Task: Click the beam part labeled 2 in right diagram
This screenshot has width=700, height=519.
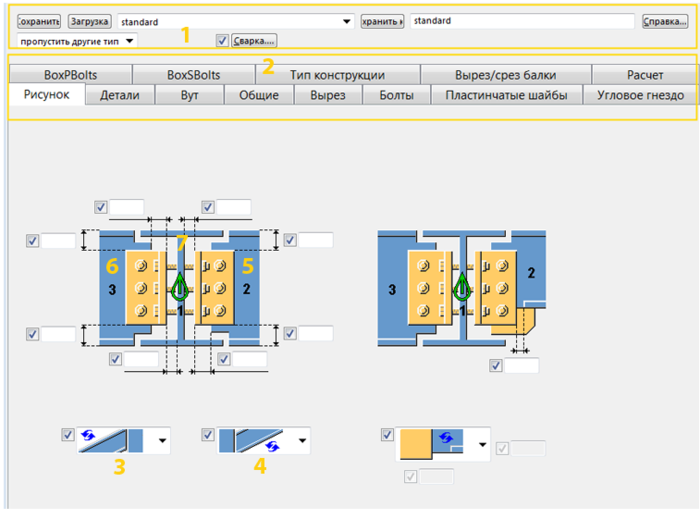Action: 531,273
